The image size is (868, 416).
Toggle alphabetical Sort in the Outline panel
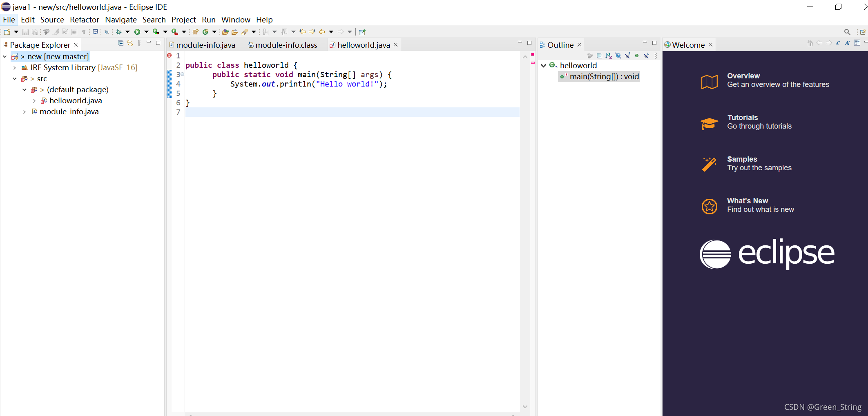(609, 56)
